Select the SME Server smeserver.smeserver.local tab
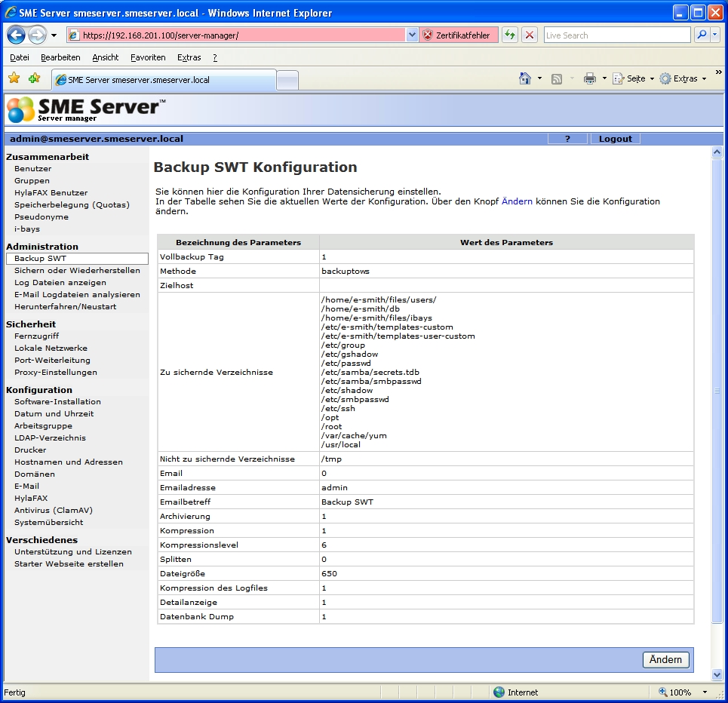 coord(164,80)
